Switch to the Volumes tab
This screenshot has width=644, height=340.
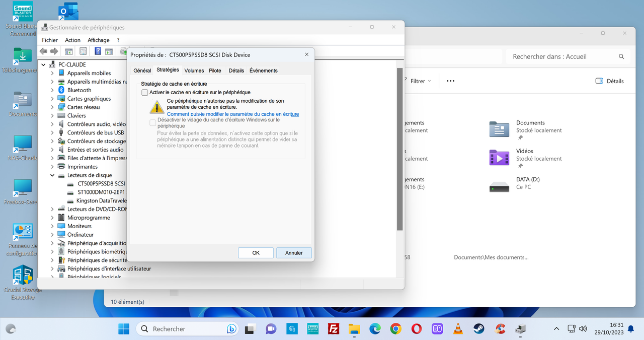pyautogui.click(x=194, y=71)
